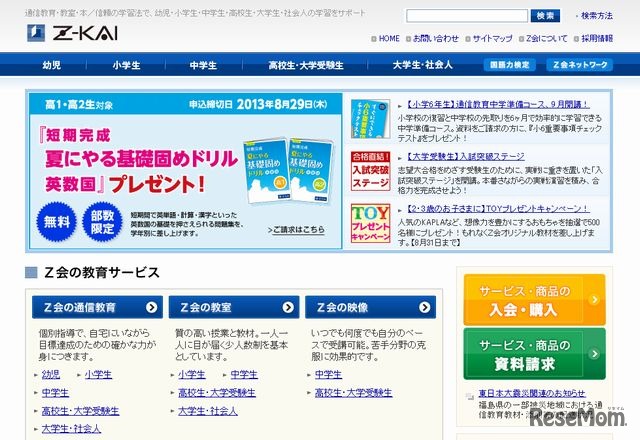Open Z会について link
The image size is (640, 440).
click(x=547, y=38)
